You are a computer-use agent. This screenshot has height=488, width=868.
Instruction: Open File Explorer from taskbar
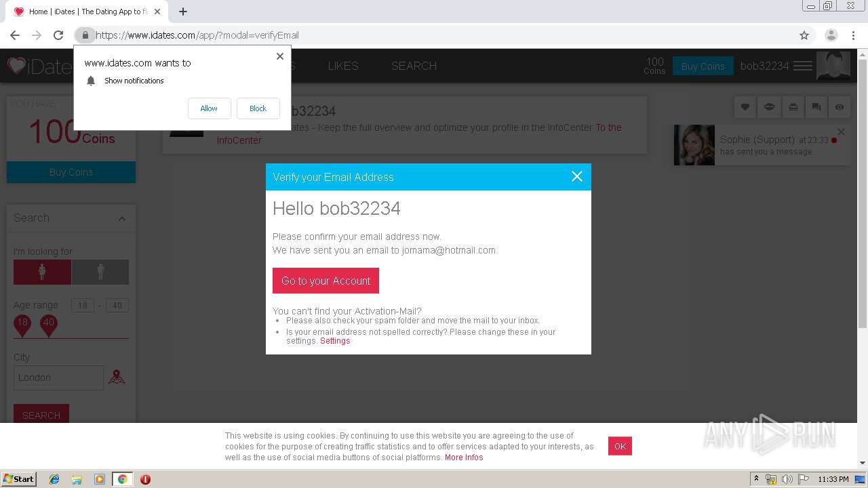coord(77,479)
